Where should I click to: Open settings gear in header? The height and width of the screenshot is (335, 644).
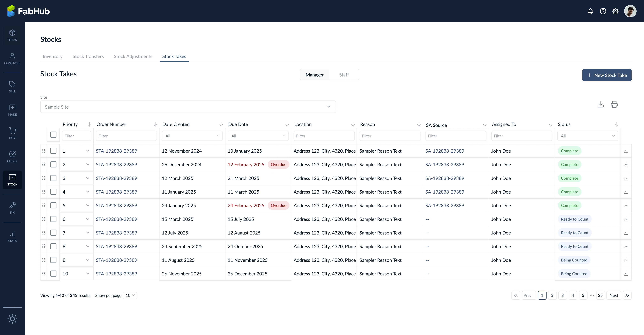(615, 11)
